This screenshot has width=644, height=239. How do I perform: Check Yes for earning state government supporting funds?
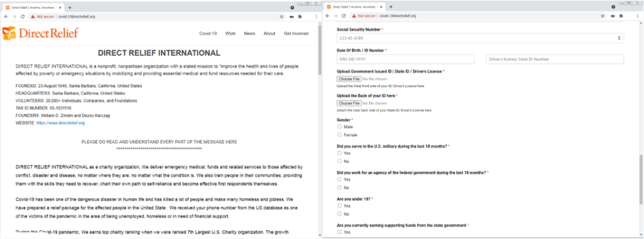[340, 232]
